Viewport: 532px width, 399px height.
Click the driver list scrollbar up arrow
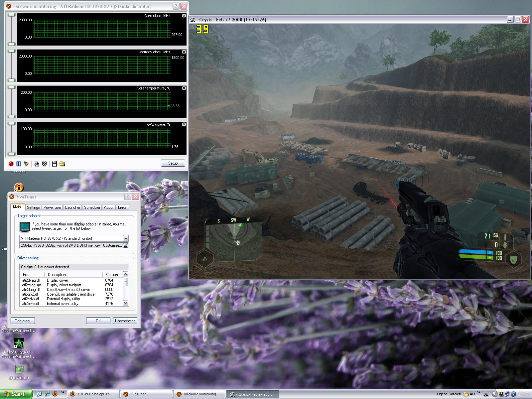[125, 274]
